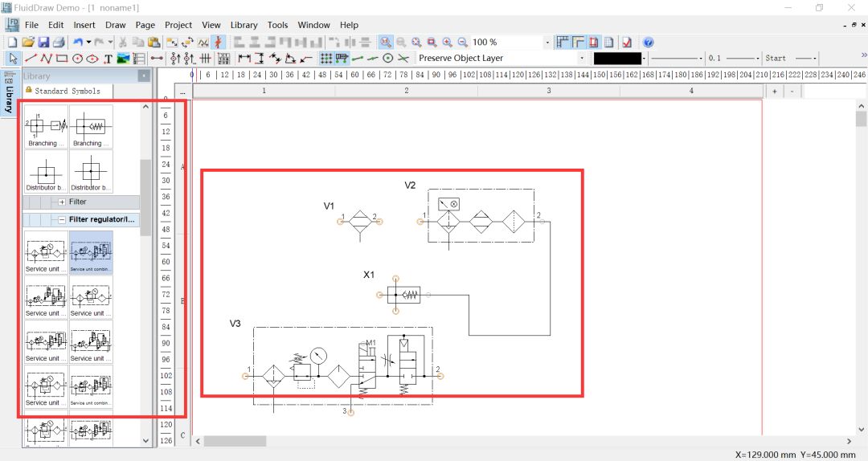This screenshot has height=461, width=868.
Task: Select the insert image tool
Action: (x=123, y=59)
